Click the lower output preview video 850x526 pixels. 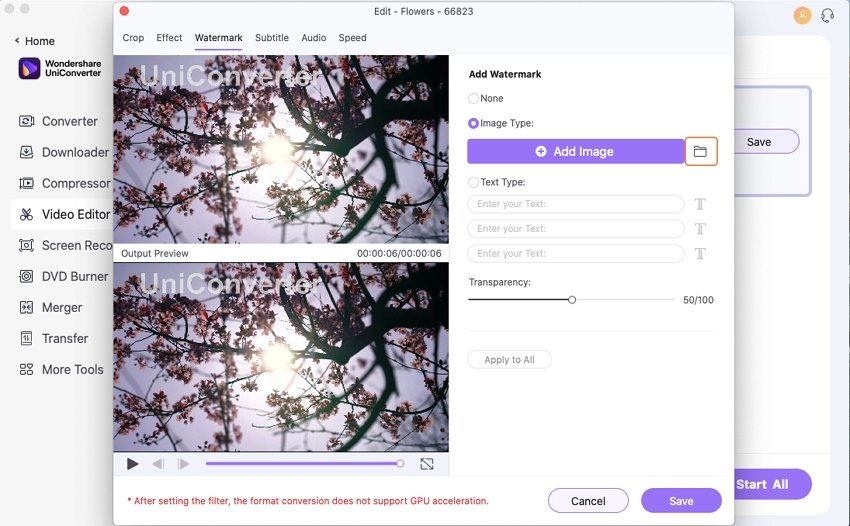(x=281, y=357)
